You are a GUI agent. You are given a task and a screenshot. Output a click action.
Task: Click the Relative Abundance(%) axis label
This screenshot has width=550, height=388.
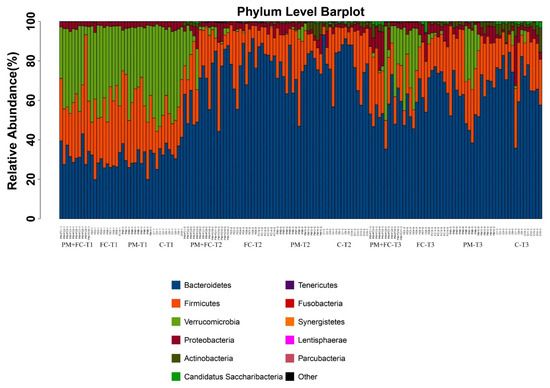coord(12,121)
